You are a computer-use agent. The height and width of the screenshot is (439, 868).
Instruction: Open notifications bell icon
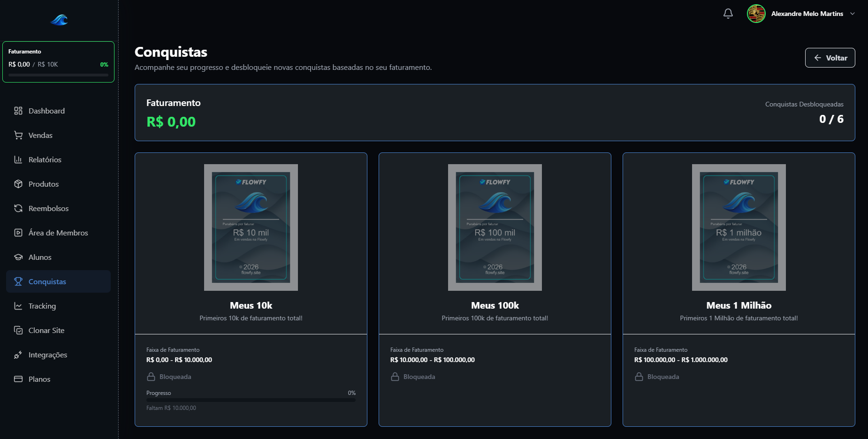tap(728, 14)
